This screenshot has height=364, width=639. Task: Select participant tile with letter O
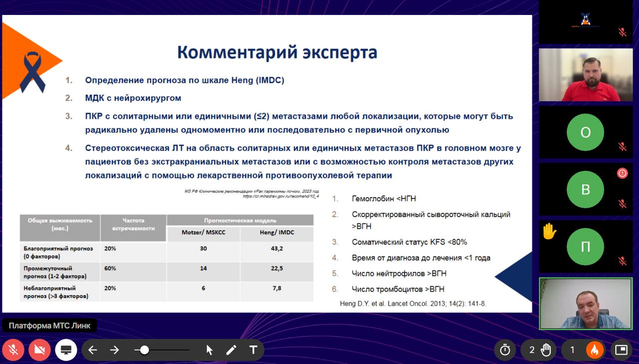coord(586,132)
